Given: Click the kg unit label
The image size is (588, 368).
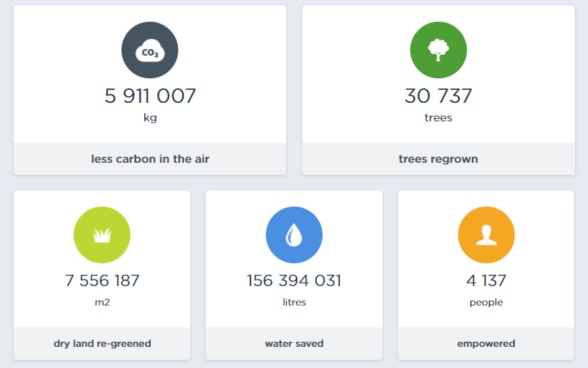Looking at the screenshot, I should coord(150,118).
